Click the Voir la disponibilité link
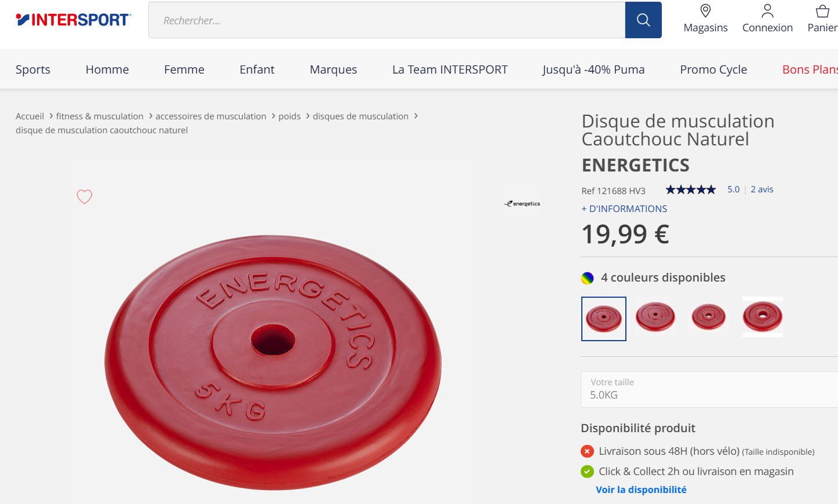Screen dimensions: 838x504 pyautogui.click(x=641, y=490)
